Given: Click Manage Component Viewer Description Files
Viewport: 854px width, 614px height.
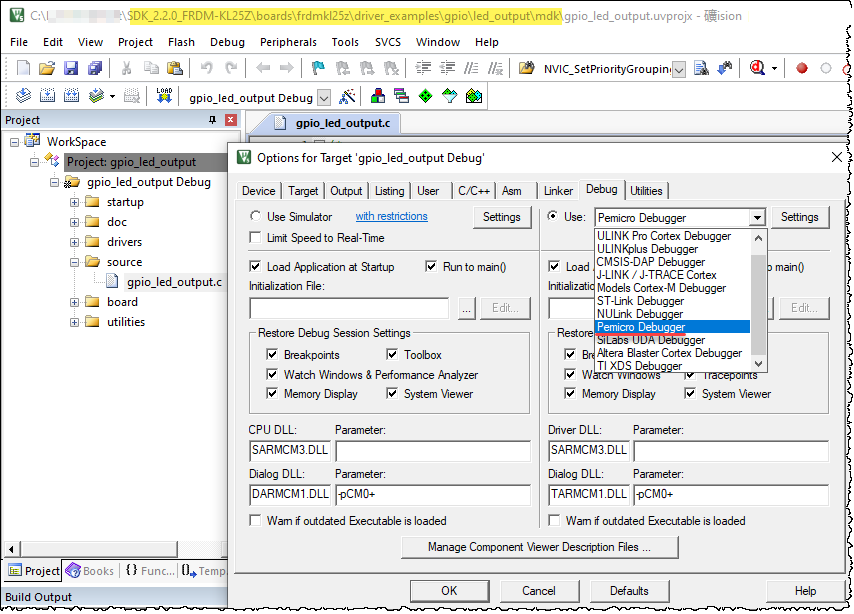Looking at the screenshot, I should [x=539, y=547].
